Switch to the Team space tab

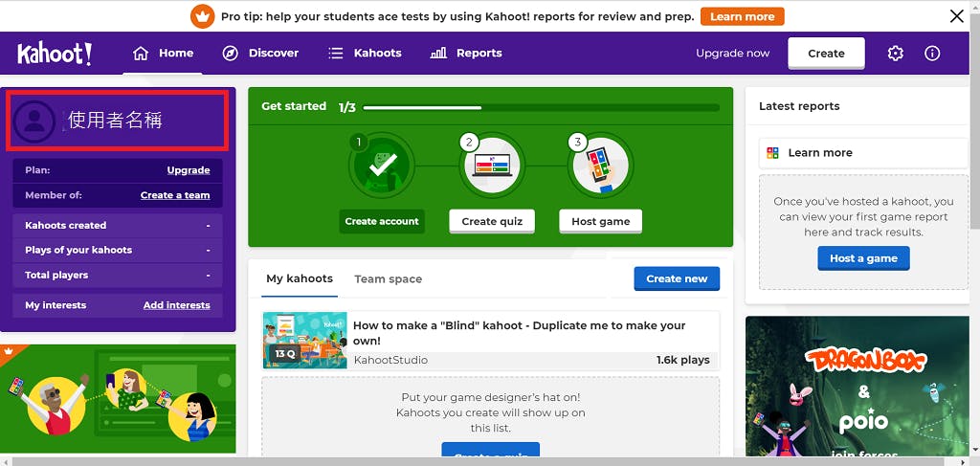[x=388, y=279]
